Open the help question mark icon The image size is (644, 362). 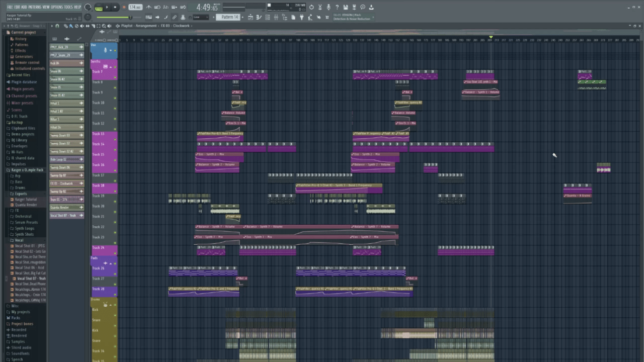(x=337, y=7)
